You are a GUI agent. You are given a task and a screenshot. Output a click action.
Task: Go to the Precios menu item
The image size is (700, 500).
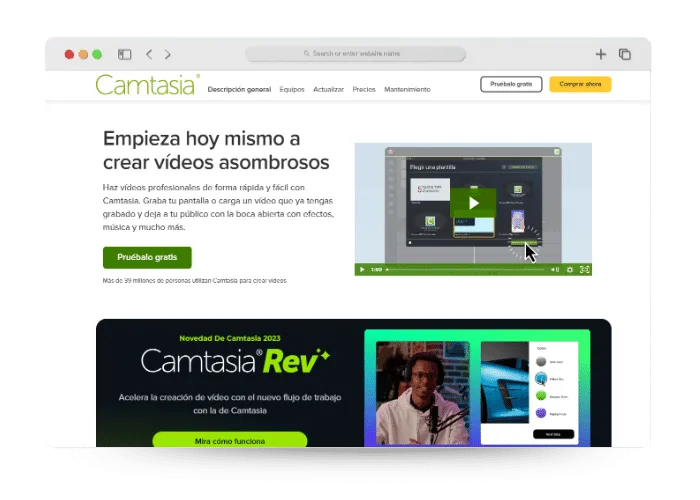[x=364, y=89]
